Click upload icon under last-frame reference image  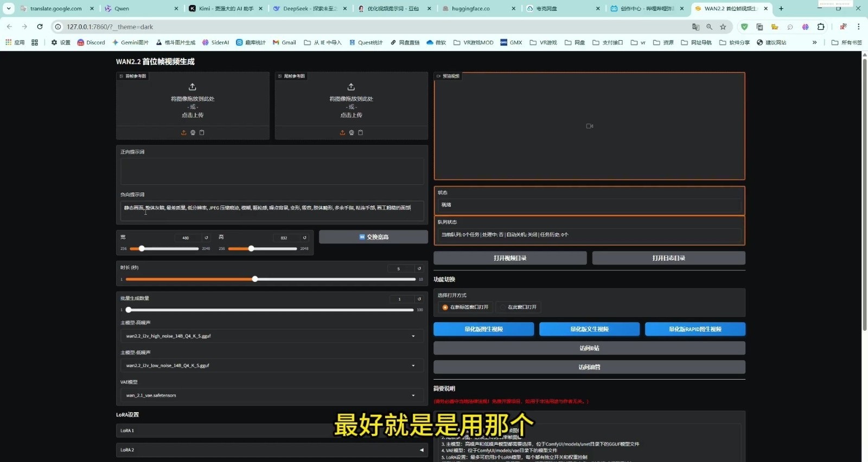[342, 133]
